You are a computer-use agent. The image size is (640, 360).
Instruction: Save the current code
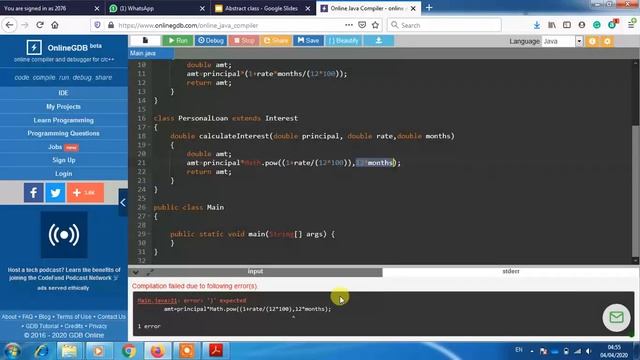click(x=308, y=40)
